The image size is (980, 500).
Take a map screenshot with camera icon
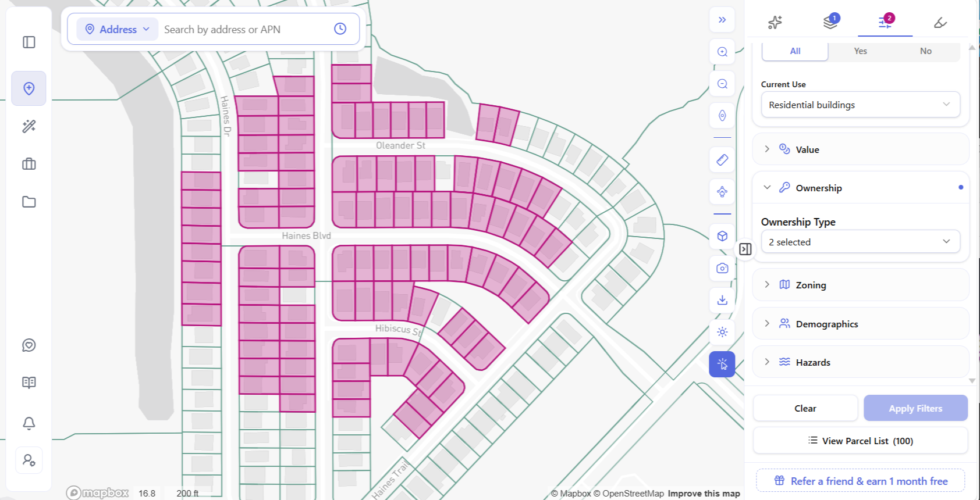(722, 268)
